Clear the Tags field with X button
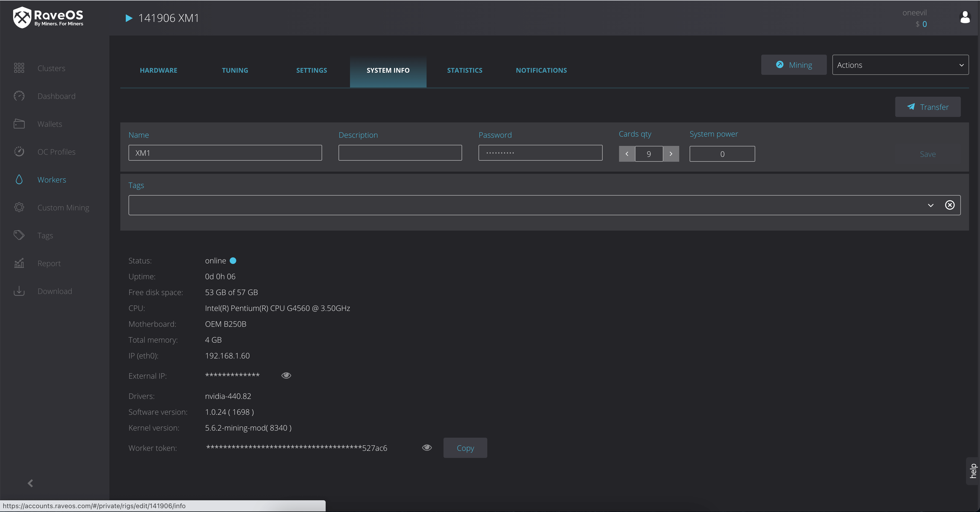The width and height of the screenshot is (980, 512). pyautogui.click(x=949, y=205)
